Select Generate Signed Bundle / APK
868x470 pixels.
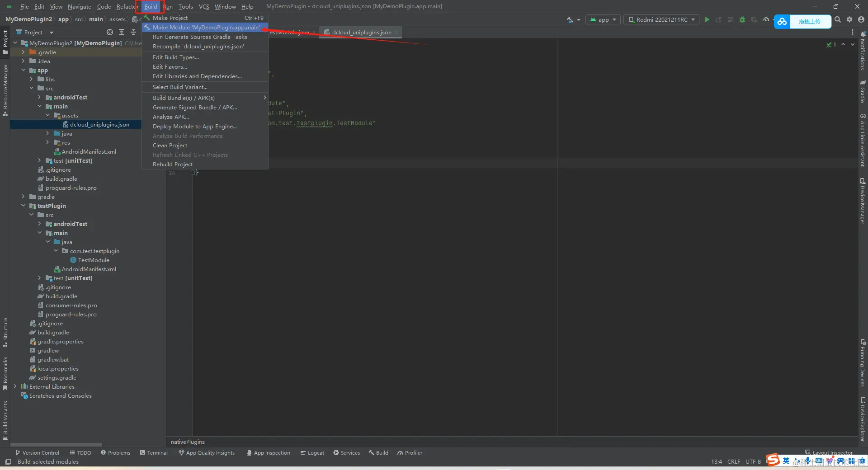[205, 107]
